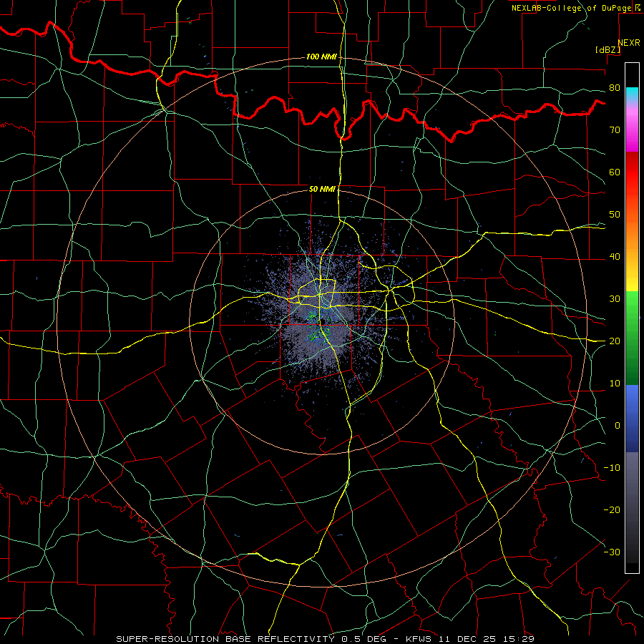Click the 30 value on the dBZ scale
Viewport: 644px width, 644px height.
615,299
